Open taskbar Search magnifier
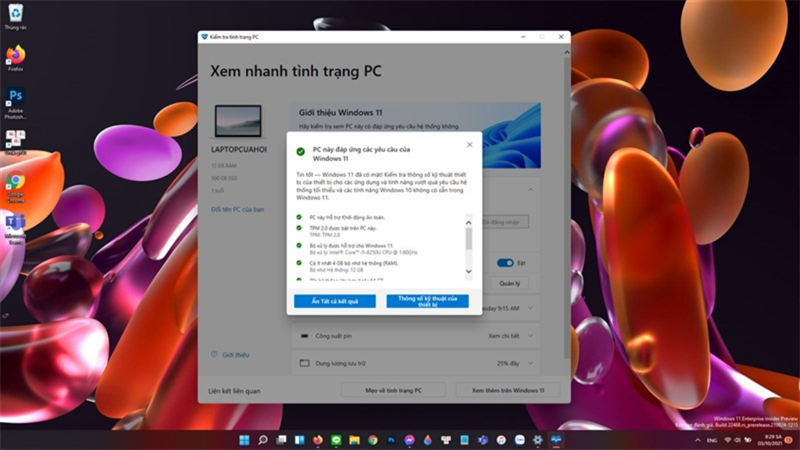 point(263,440)
